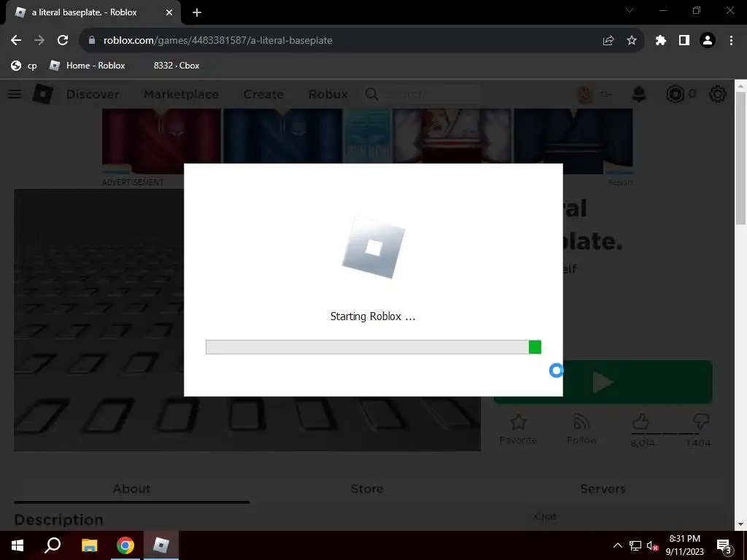The height and width of the screenshot is (560, 747).
Task: Click the muted volume tray icon
Action: coord(652,545)
